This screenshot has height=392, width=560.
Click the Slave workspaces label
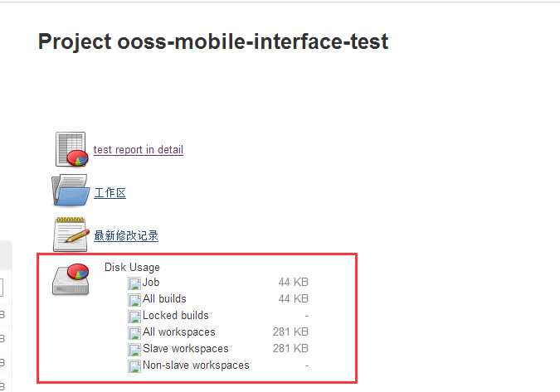click(185, 349)
